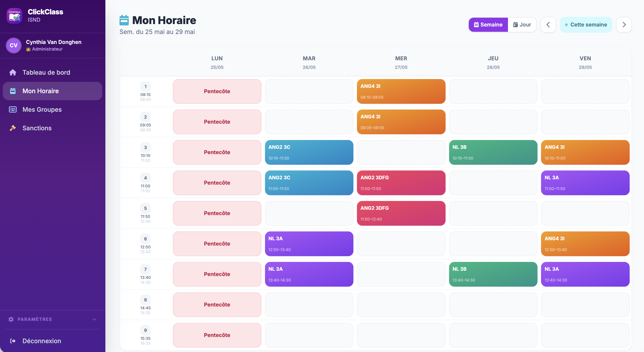644x352 pixels.
Task: Open Mes Groupes via its icon
Action: coord(13,109)
